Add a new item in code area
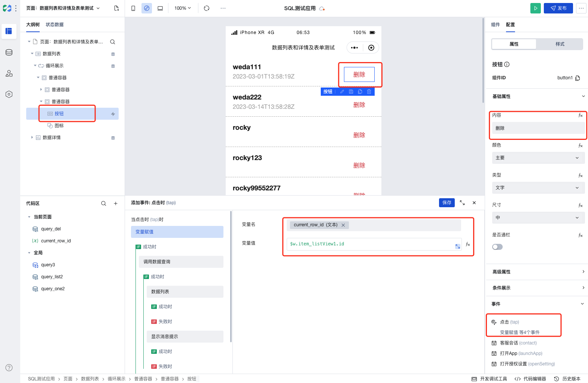This screenshot has width=588, height=383. pos(116,203)
